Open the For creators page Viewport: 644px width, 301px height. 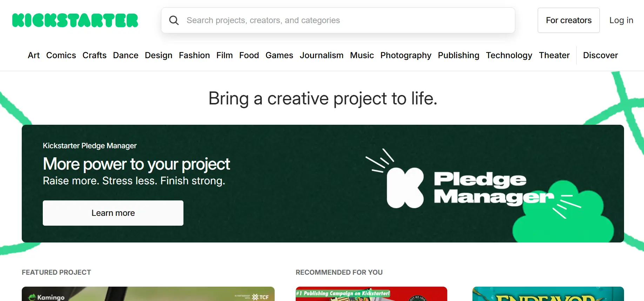tap(568, 20)
